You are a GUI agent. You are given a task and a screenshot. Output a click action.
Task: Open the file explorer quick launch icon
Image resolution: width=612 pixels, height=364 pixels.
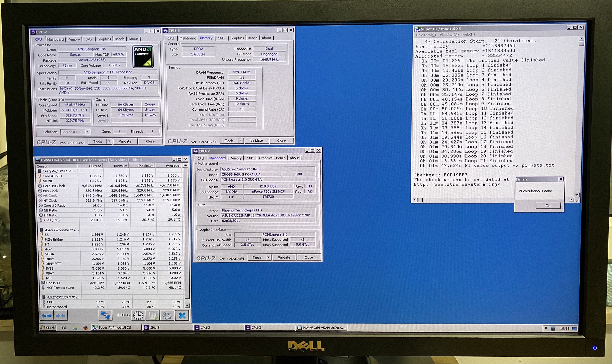[x=75, y=328]
